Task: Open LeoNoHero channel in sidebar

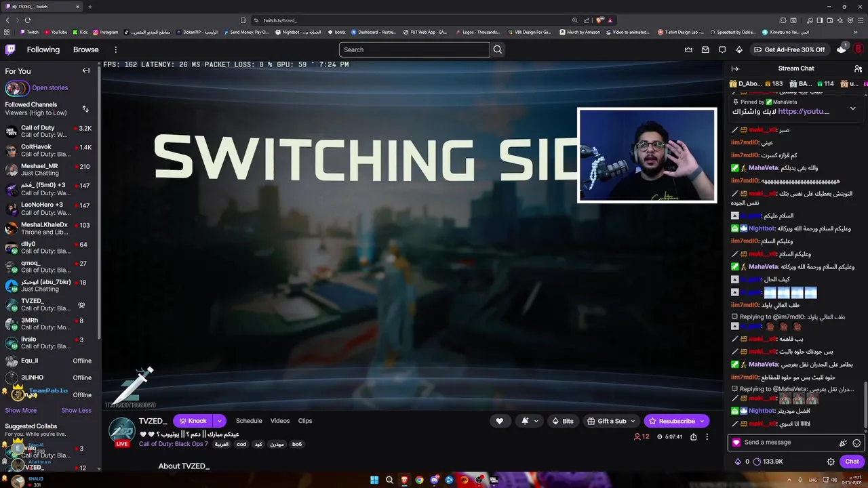Action: tap(49, 209)
